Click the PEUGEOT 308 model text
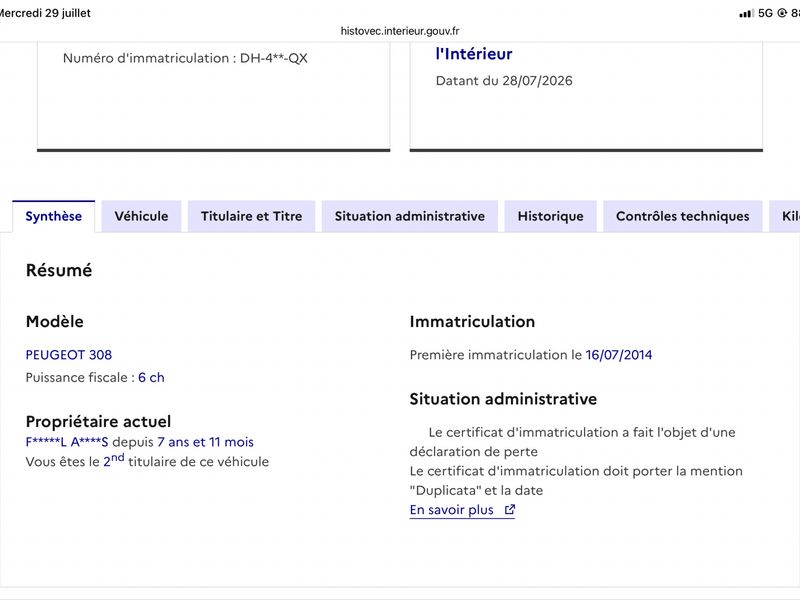 tap(68, 355)
